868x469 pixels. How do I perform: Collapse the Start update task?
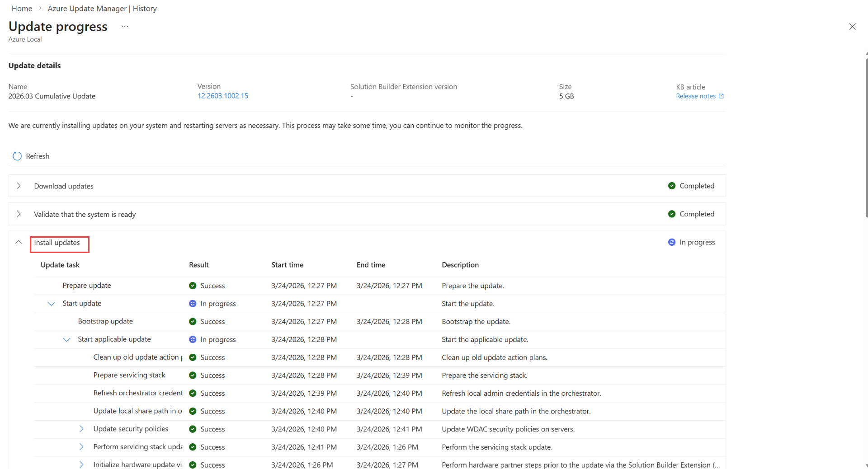click(x=51, y=304)
